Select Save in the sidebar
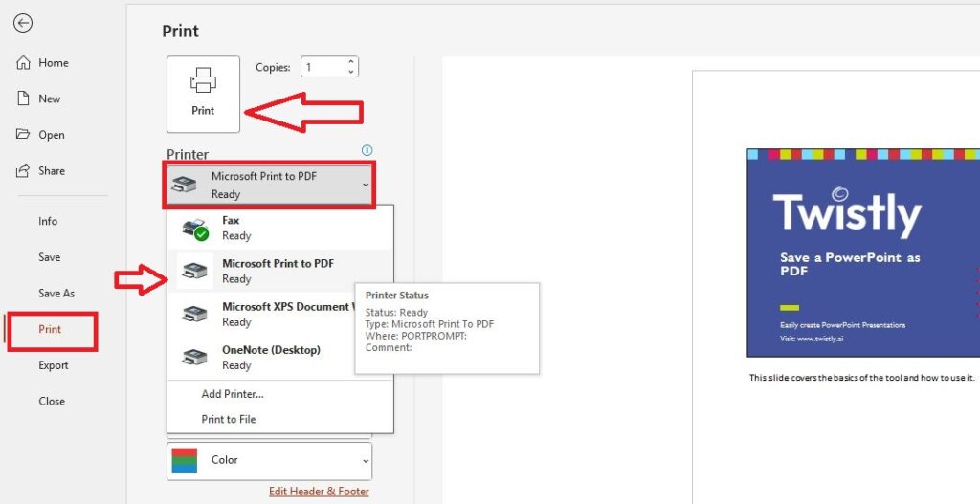 [50, 257]
